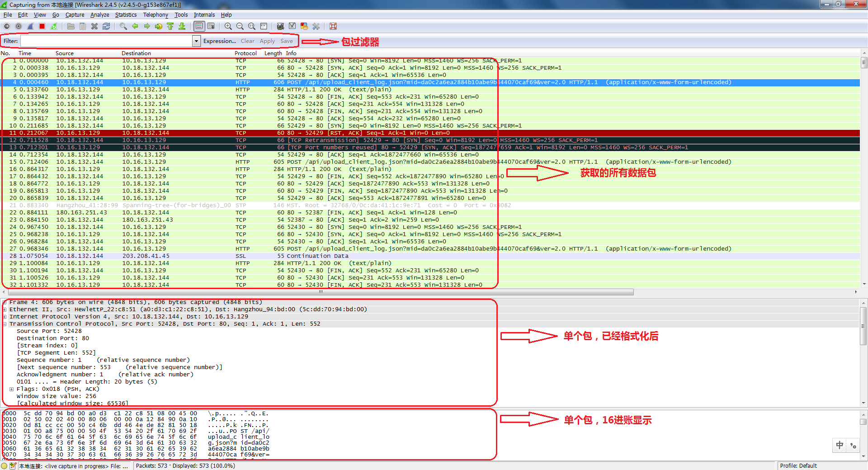Viewport: 868px width, 470px height.
Task: Expand the Ethernet II tree row
Action: pyautogui.click(x=5, y=309)
